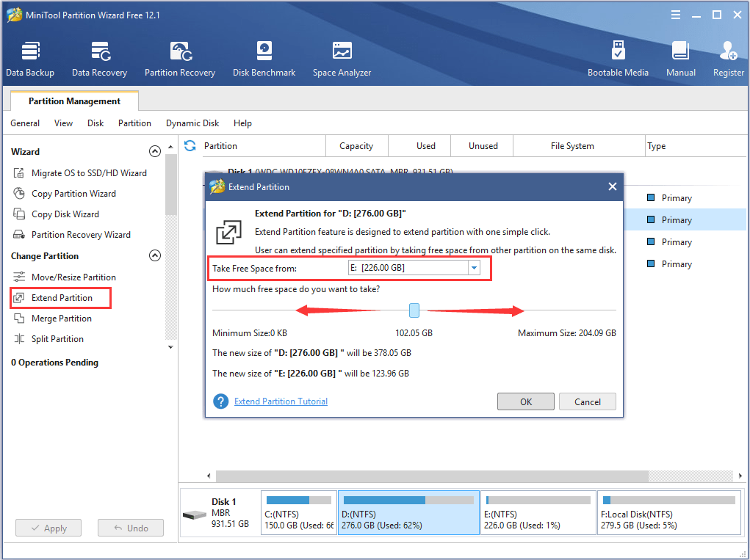
Task: Click the "0 Operations Pending" label
Action: (x=54, y=362)
